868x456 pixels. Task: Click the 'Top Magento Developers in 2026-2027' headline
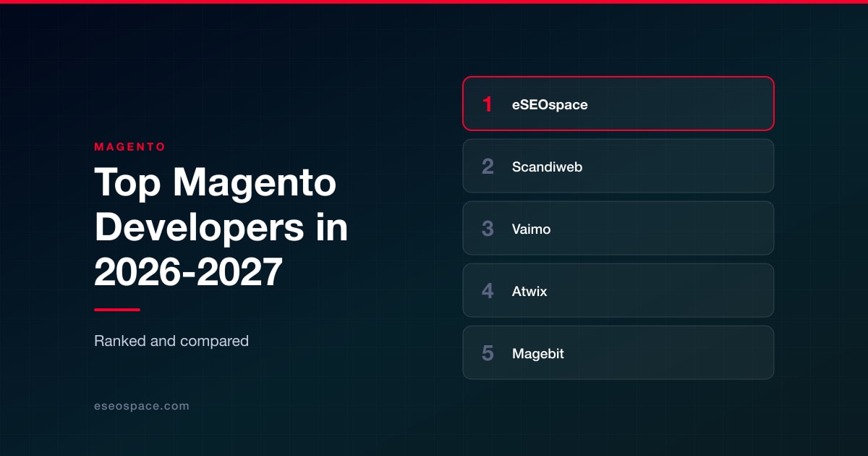[x=221, y=229]
